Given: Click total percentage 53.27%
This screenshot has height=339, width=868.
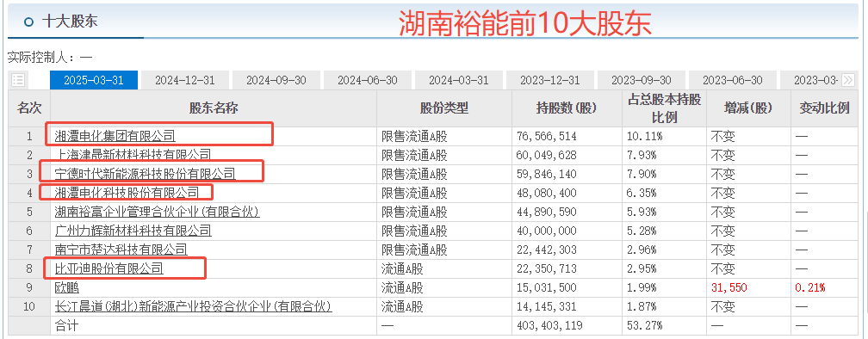Looking at the screenshot, I should pos(644,325).
